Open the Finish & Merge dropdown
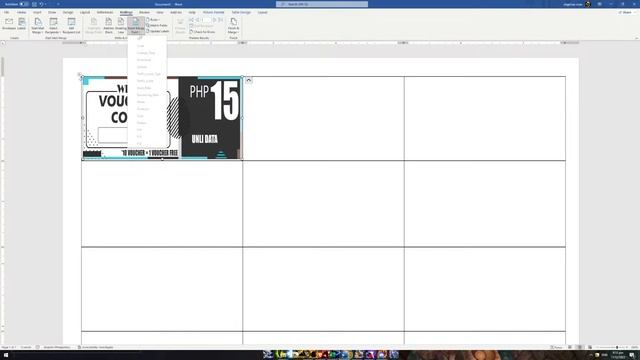This screenshot has height=360, width=640. [233, 26]
